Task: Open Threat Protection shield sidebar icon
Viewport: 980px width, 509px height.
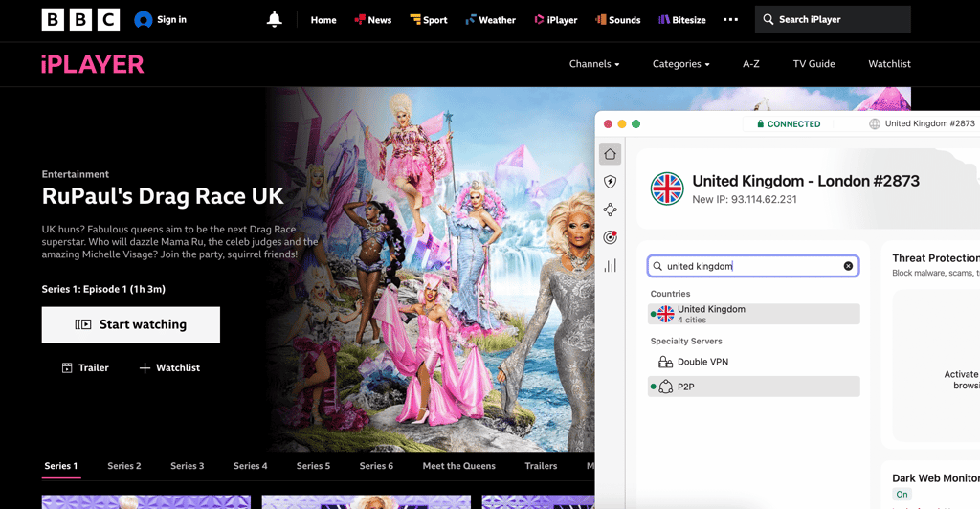Action: pyautogui.click(x=610, y=182)
